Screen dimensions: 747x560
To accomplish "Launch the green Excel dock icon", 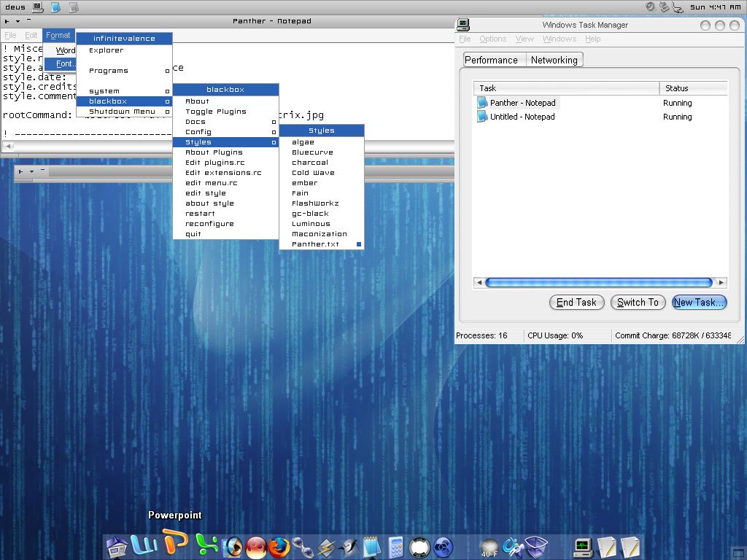I will tap(206, 545).
